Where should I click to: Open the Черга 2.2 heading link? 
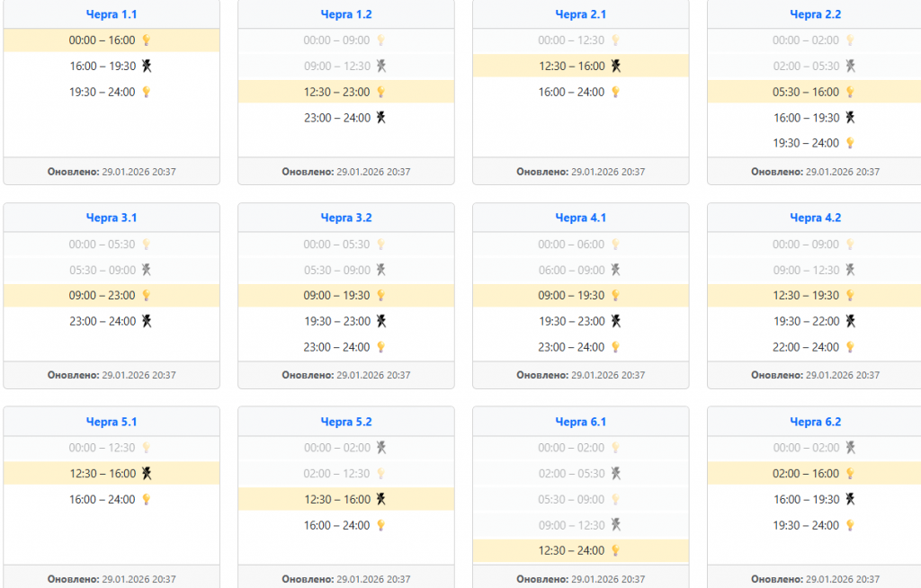tap(815, 14)
